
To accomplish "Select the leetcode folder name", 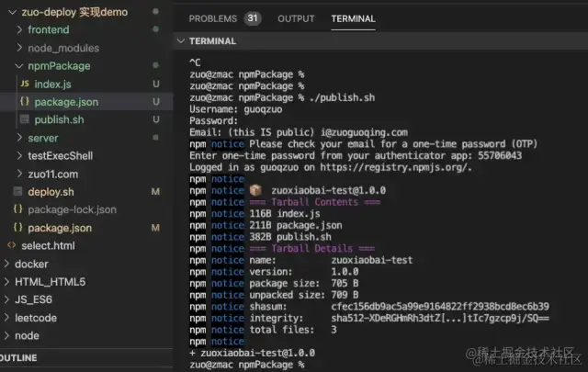I will (36, 318).
